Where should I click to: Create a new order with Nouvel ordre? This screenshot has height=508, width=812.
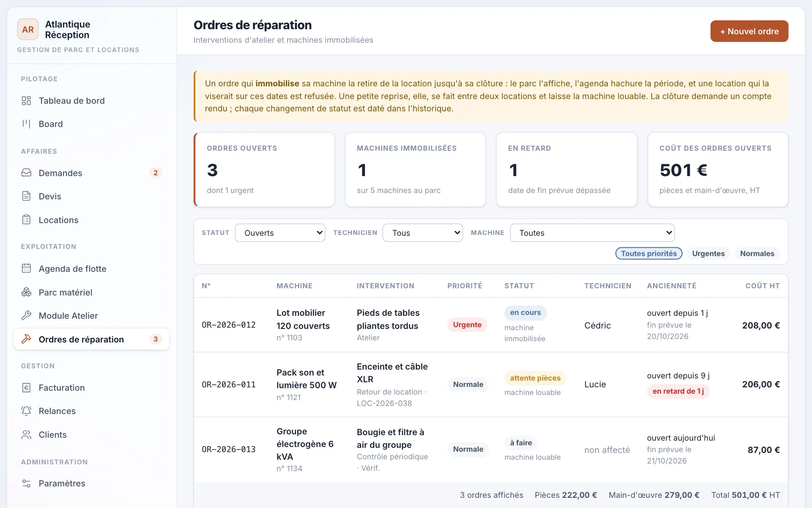(749, 31)
